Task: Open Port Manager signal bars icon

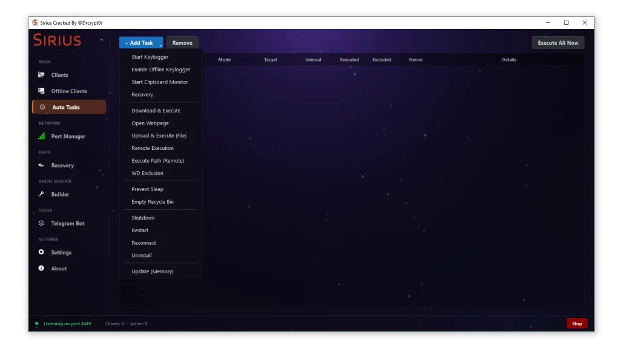Action: point(41,137)
